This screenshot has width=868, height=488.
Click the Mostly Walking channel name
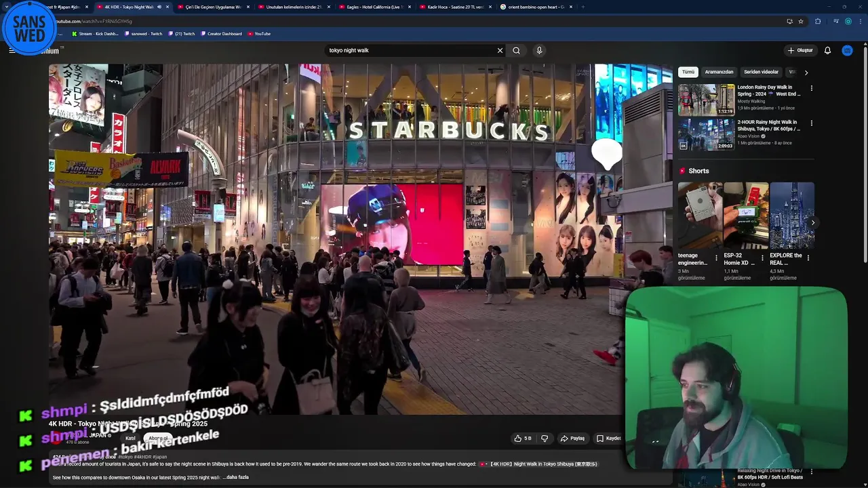752,101
